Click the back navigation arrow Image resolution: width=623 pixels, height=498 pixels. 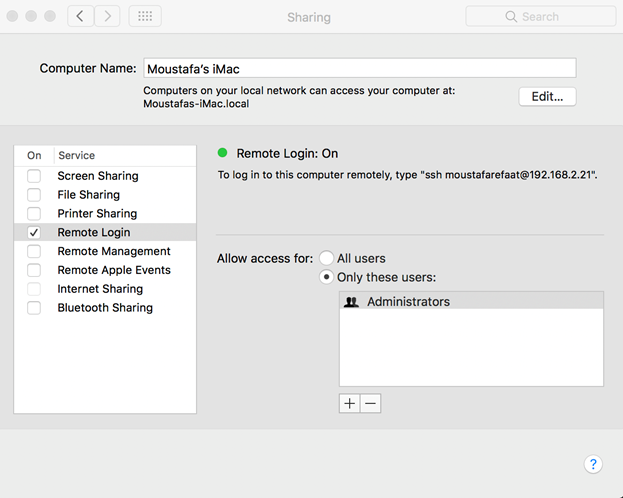click(x=81, y=16)
